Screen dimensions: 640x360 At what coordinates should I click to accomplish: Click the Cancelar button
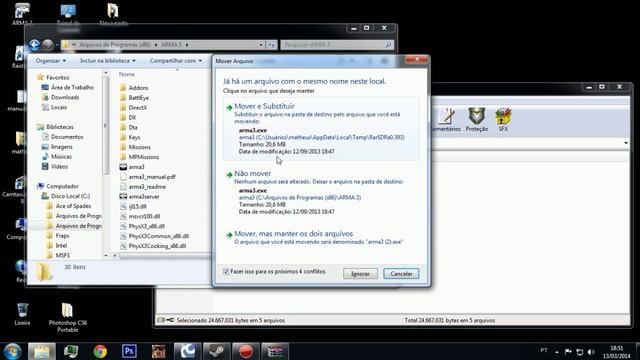point(401,274)
